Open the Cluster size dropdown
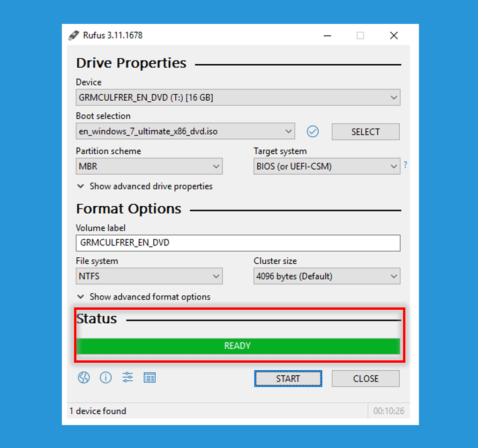The width and height of the screenshot is (478, 448). click(x=327, y=276)
